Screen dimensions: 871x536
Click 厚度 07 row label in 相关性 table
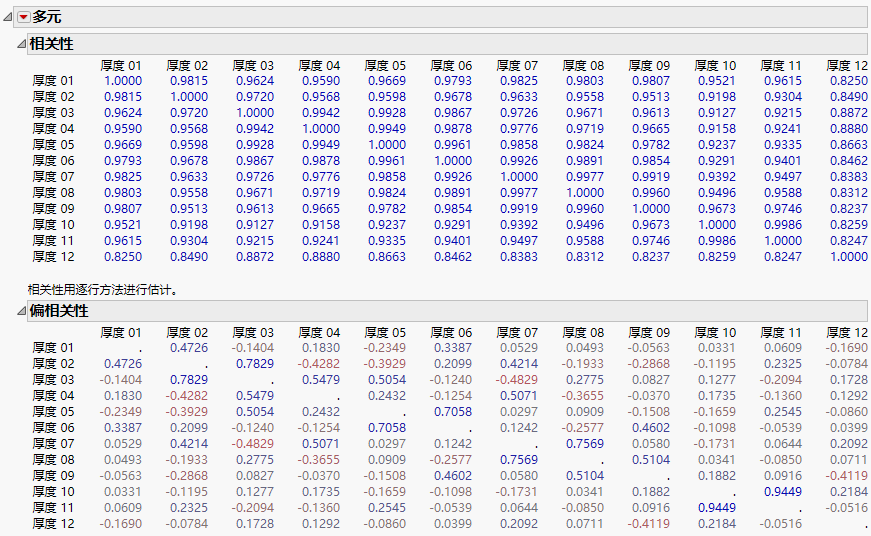(x=53, y=177)
